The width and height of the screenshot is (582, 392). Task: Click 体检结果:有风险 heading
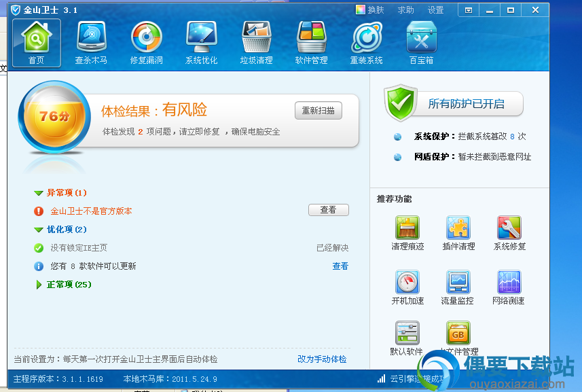point(154,110)
